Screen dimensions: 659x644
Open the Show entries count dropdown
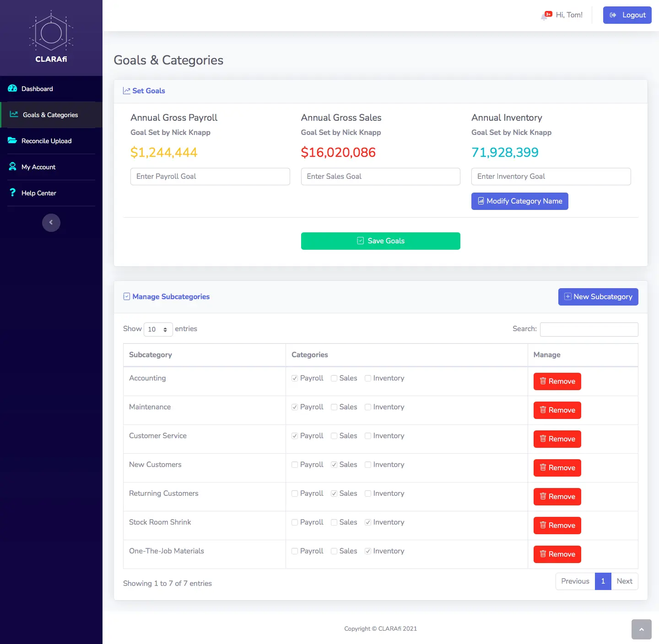click(158, 329)
